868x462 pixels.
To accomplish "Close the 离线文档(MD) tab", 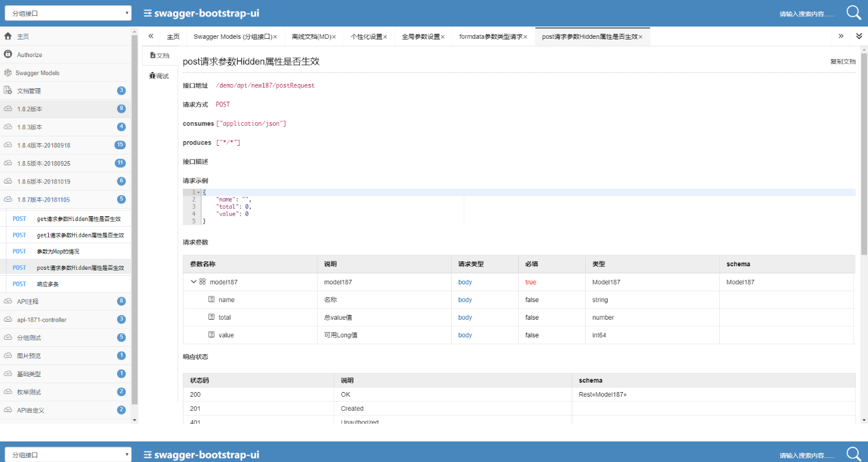I will (334, 37).
